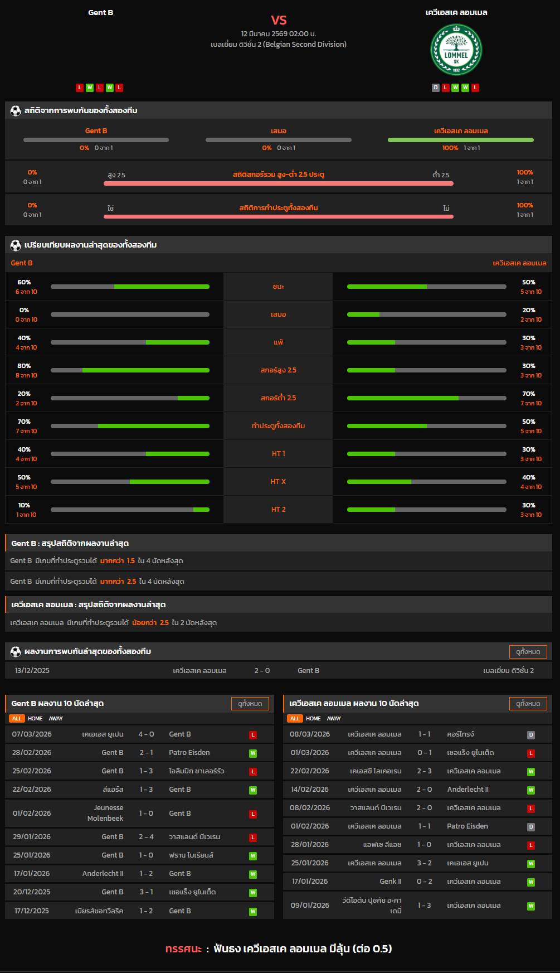Click view-all button in head-to-head results section
Screen dimensions: 560x973
click(x=528, y=652)
